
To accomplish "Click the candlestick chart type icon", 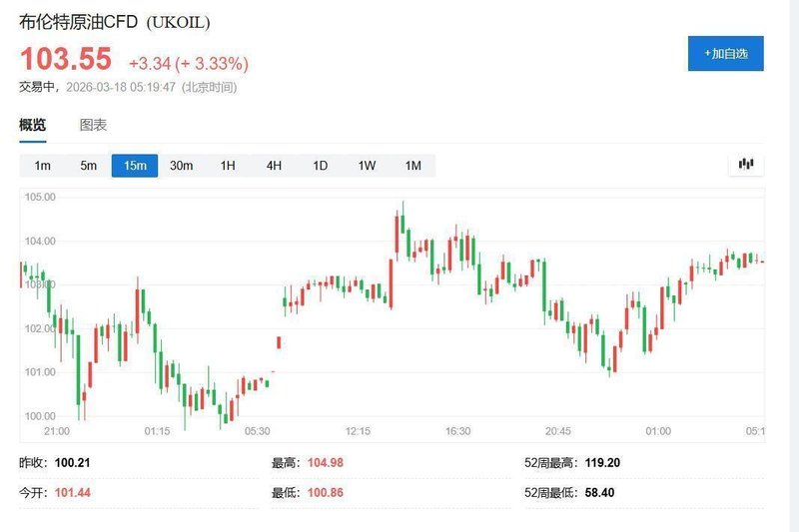I will click(x=745, y=165).
